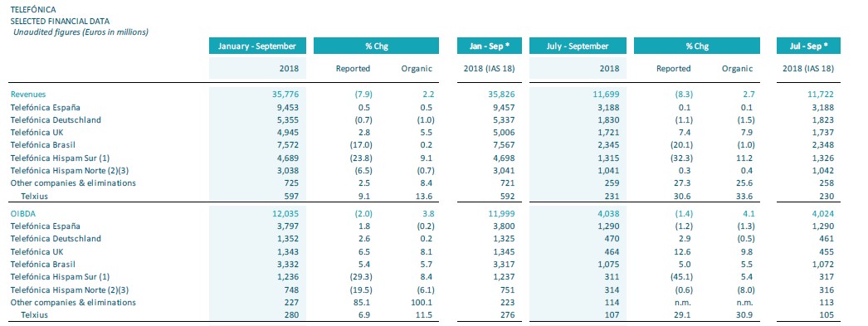868x326 pixels.
Task: Click Revenues reported change (7.9)
Action: pyautogui.click(x=363, y=95)
